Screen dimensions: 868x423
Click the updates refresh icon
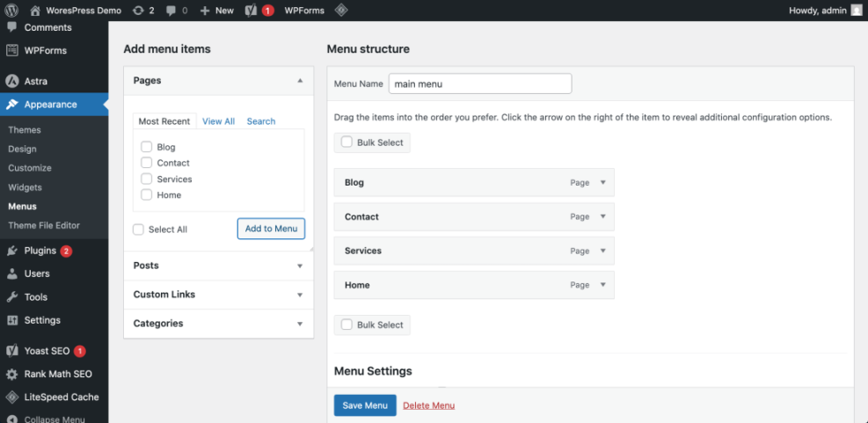click(138, 11)
